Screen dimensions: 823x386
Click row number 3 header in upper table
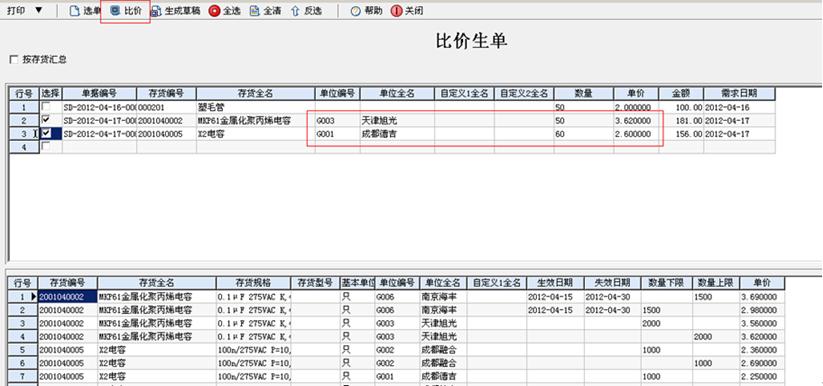24,134
